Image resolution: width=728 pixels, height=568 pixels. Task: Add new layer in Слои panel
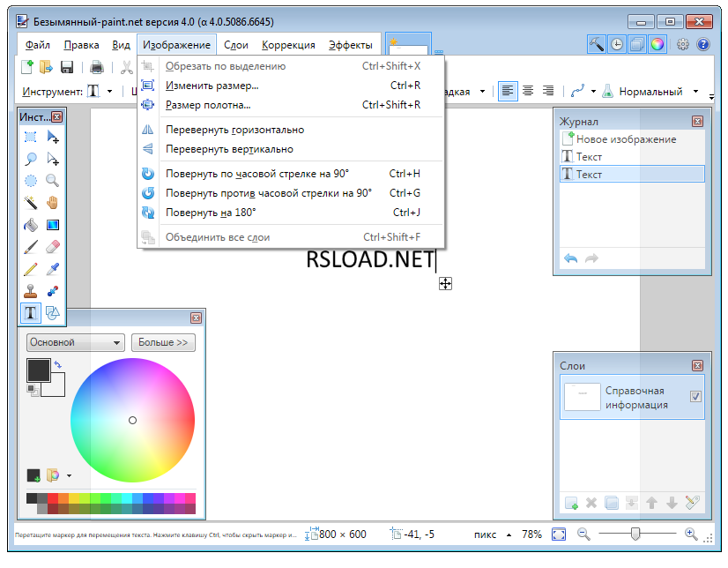point(571,503)
